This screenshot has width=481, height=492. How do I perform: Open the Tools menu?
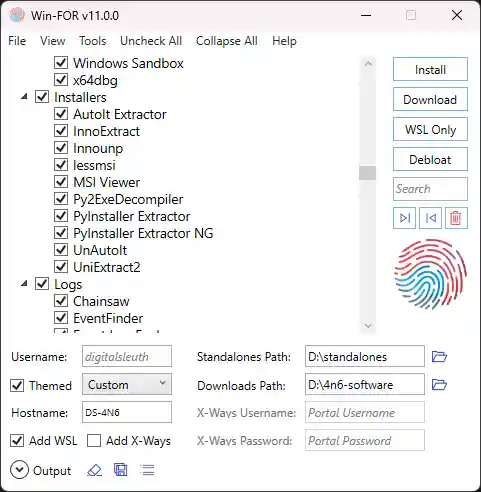tap(93, 41)
